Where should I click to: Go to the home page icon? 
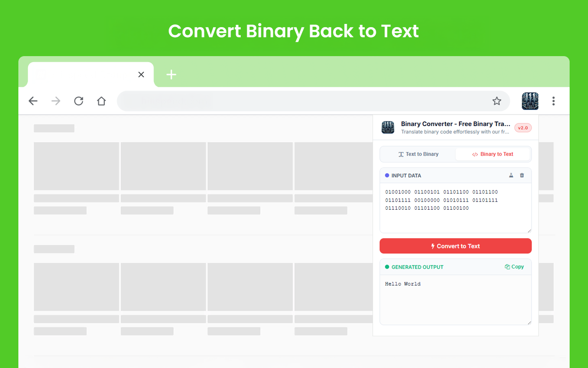click(102, 101)
